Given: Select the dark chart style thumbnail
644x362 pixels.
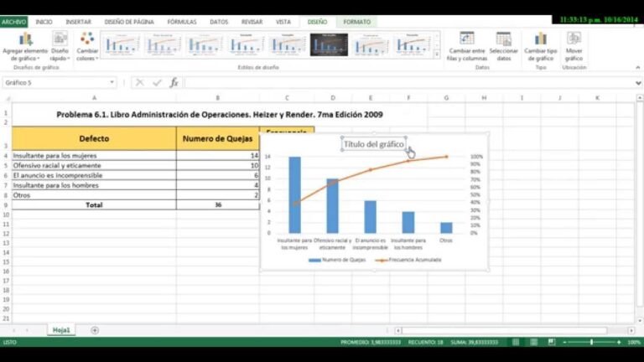Looking at the screenshot, I should 329,44.
